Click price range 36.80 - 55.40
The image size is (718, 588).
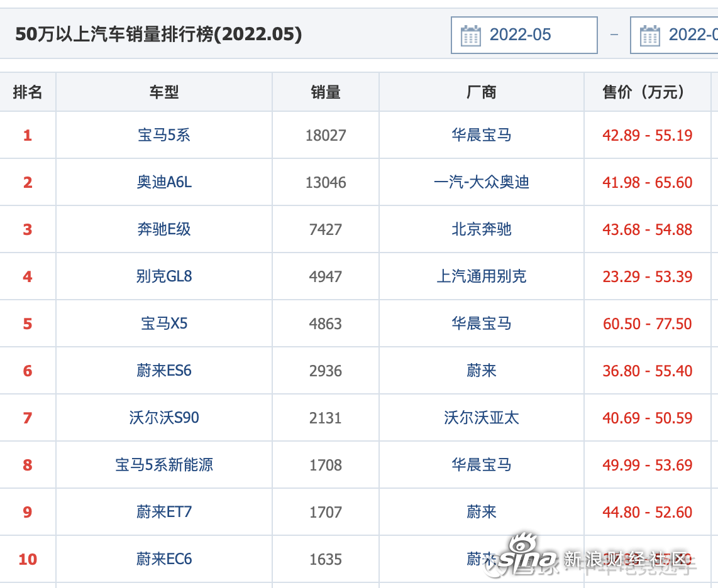coord(648,371)
